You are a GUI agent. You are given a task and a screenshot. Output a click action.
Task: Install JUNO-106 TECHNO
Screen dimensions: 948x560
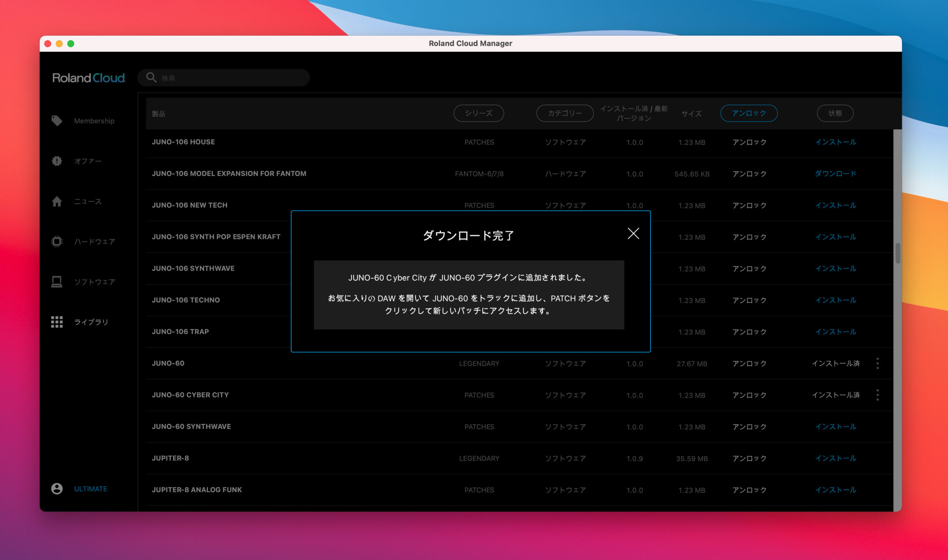click(x=835, y=300)
